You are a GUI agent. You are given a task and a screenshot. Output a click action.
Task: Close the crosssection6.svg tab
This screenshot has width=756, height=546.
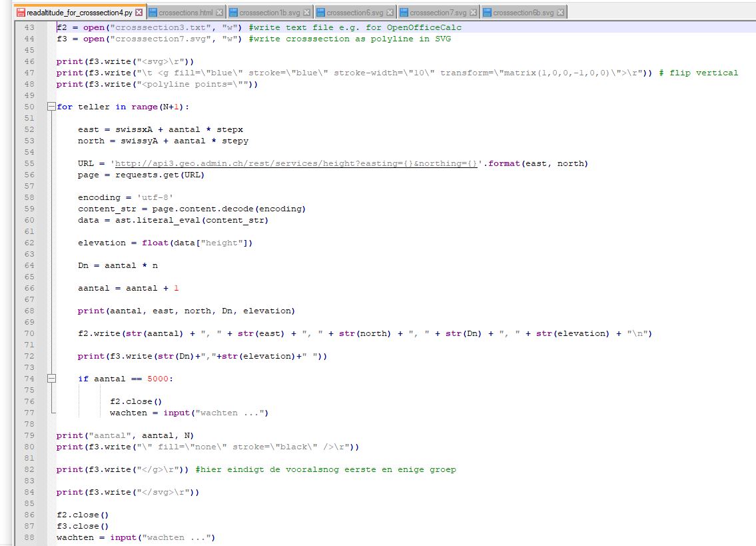tap(390, 13)
